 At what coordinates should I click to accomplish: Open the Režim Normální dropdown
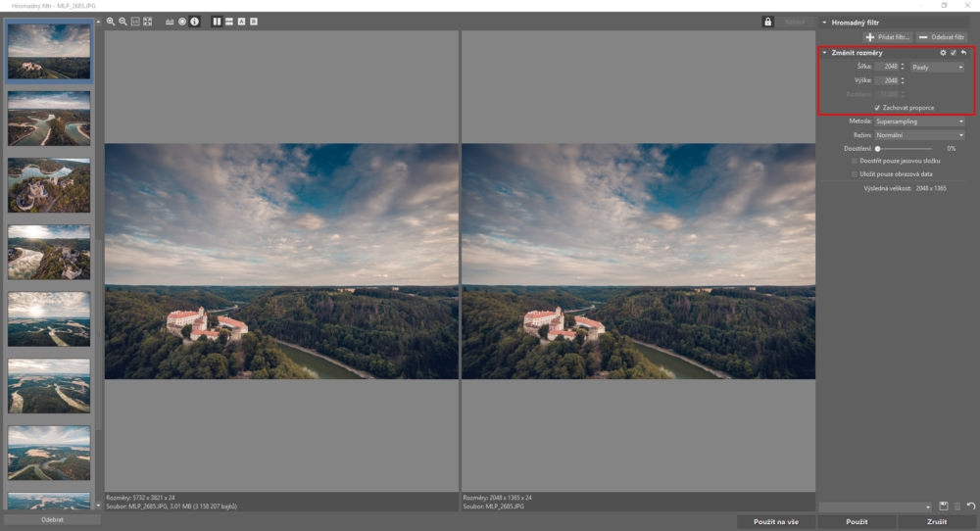(919, 135)
